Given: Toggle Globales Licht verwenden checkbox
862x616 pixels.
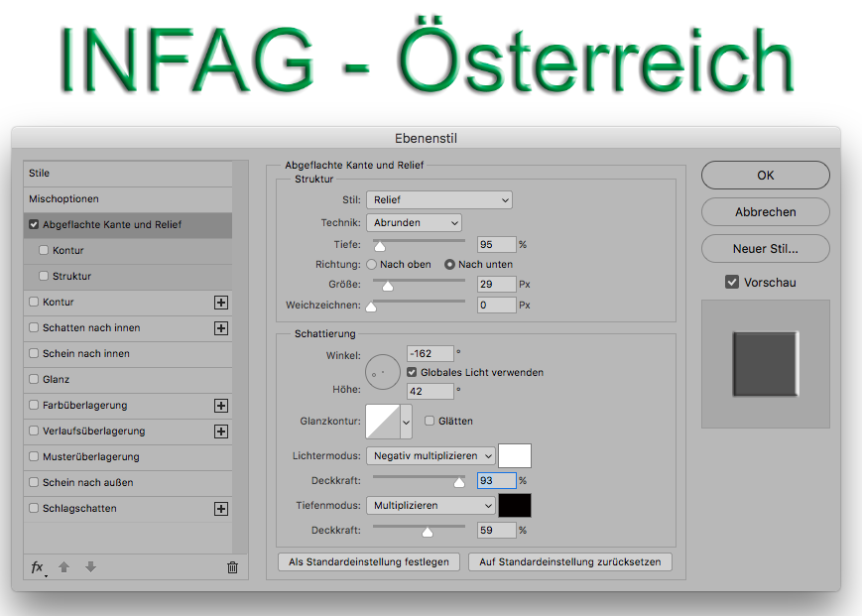Looking at the screenshot, I should pos(412,373).
